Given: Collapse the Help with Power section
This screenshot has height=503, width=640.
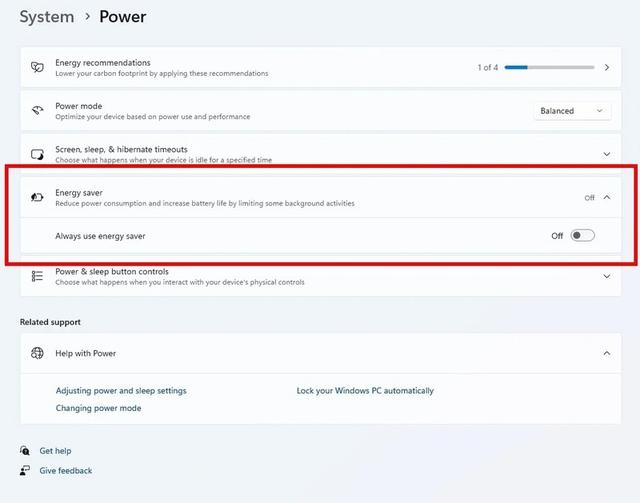Looking at the screenshot, I should tap(607, 353).
